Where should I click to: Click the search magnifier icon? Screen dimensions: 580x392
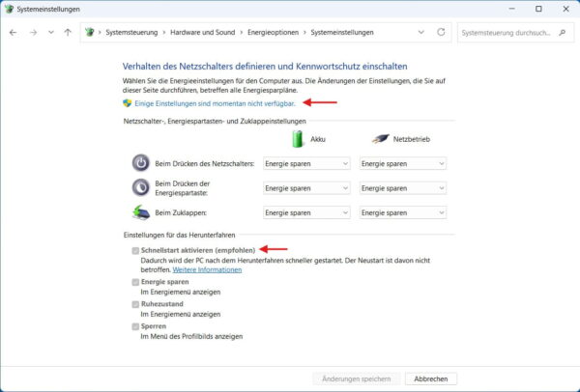tap(563, 33)
